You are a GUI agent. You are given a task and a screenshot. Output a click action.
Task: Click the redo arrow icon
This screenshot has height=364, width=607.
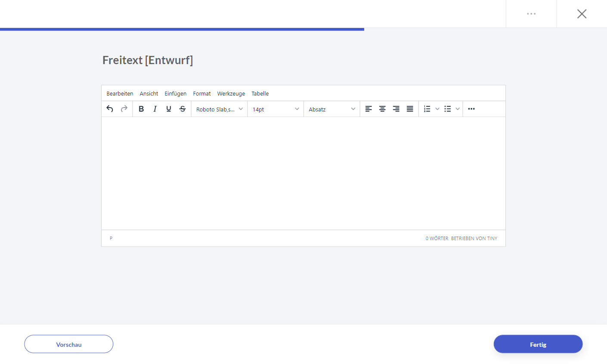tap(124, 109)
